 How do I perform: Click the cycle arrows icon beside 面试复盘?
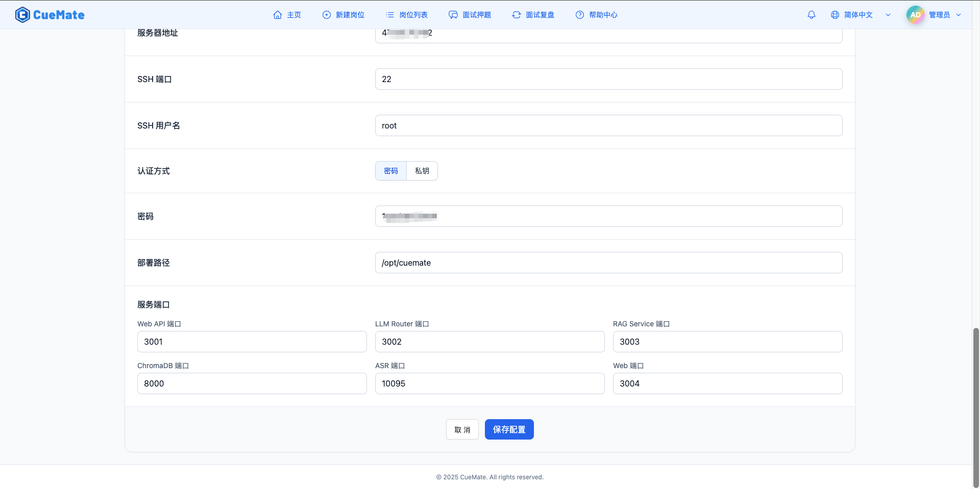coord(516,15)
